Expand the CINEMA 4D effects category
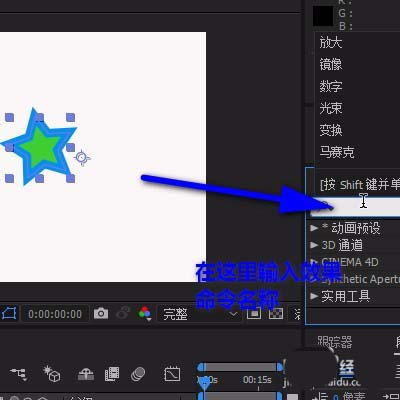The height and width of the screenshot is (400, 400). 313,262
